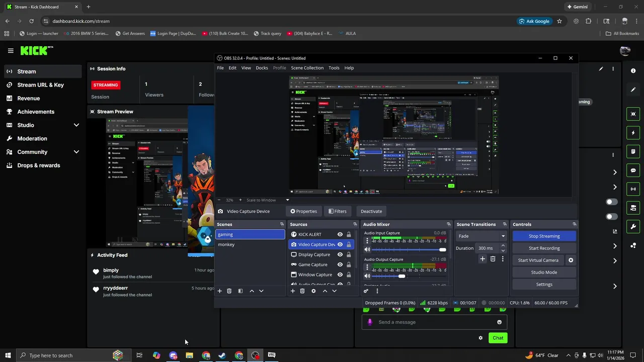The image size is (644, 362).
Task: Click Stop Streaming button
Action: point(544,236)
